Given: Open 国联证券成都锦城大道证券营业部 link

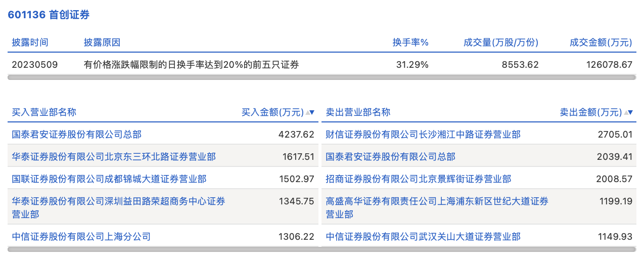Looking at the screenshot, I should [109, 179].
